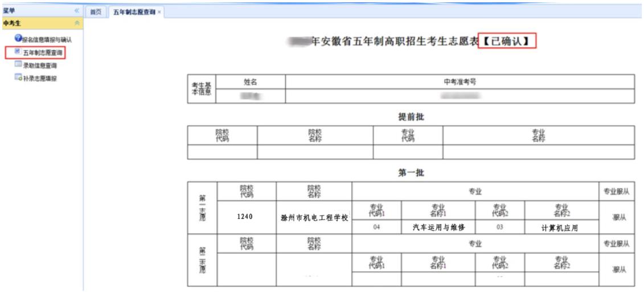Open 报名信息填报与确认 in the sidebar

47,39
